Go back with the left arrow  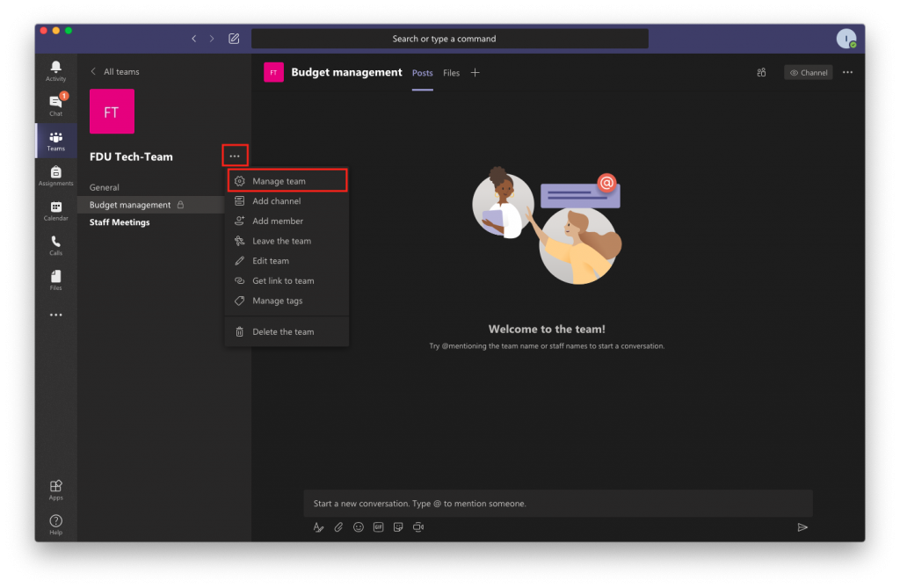pos(194,39)
